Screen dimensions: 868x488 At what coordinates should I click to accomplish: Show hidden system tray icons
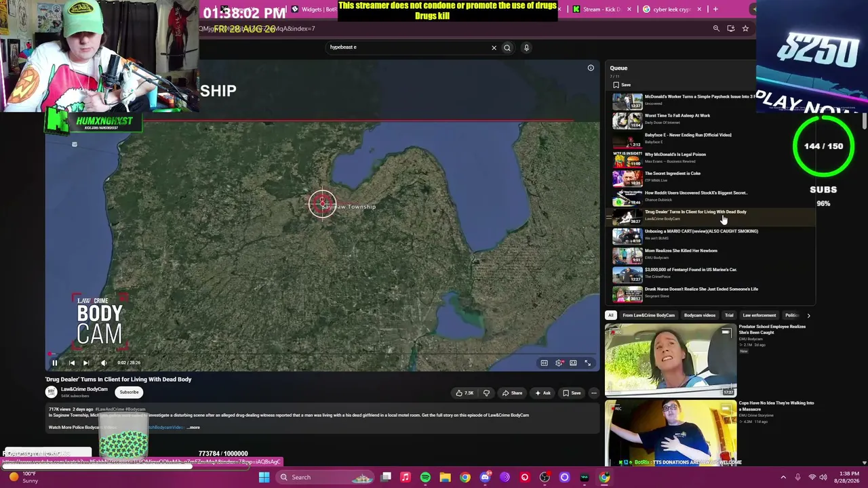tap(783, 477)
